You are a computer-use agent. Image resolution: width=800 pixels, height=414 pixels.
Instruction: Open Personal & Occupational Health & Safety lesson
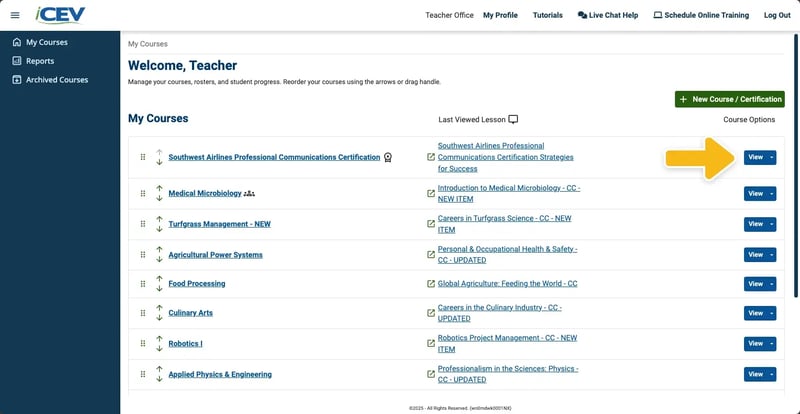click(508, 255)
